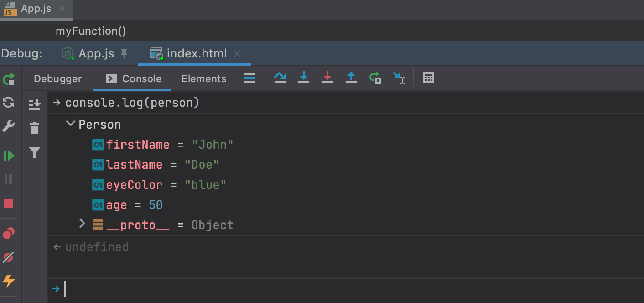Viewport: 644px width, 303px height.
Task: Close the index.html debug session tab
Action: [x=237, y=54]
